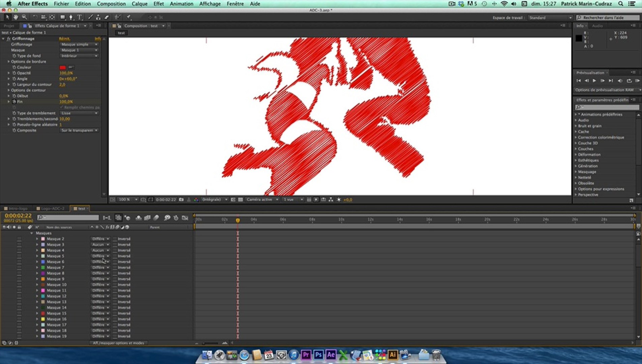
Task: Enable Inversé checkbox for Masque 10
Action: (115, 285)
